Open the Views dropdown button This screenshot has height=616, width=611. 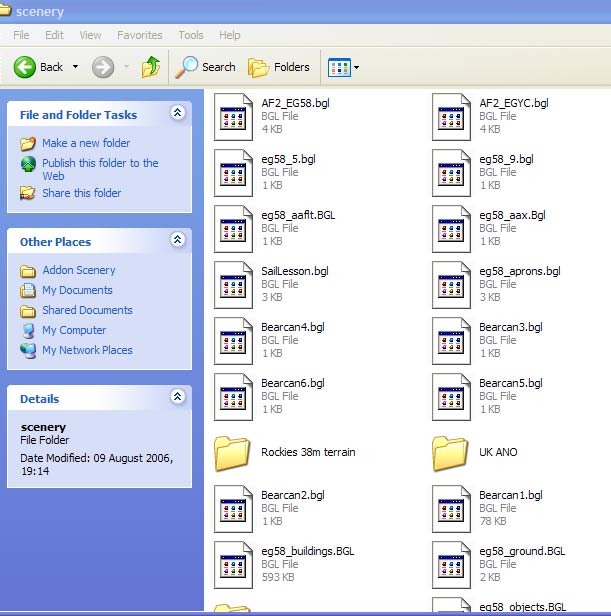tap(344, 67)
